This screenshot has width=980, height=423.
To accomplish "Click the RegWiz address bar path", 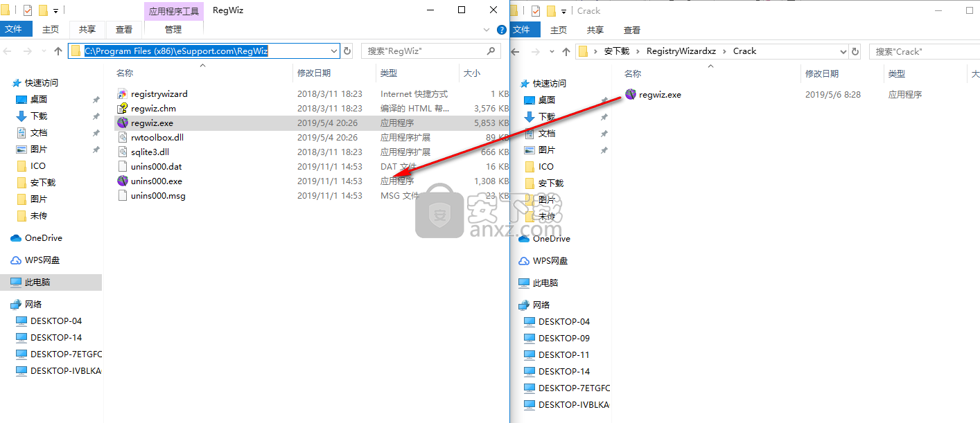I will [176, 51].
